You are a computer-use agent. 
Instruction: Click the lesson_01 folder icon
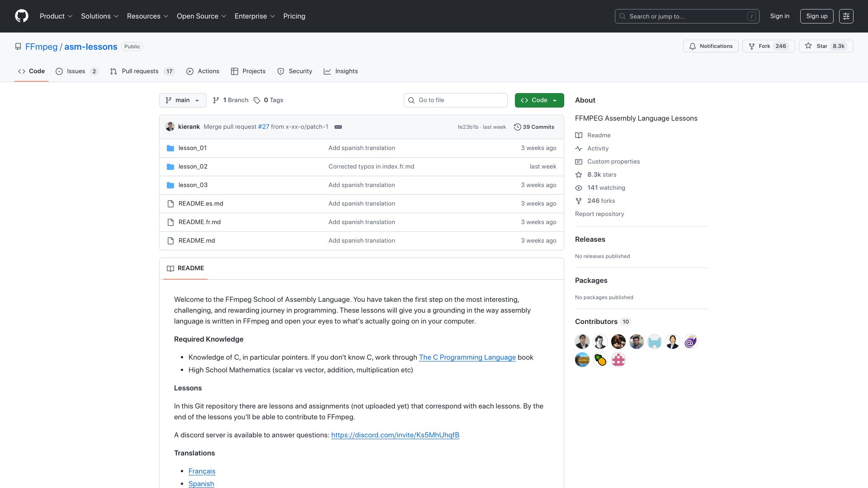point(170,148)
